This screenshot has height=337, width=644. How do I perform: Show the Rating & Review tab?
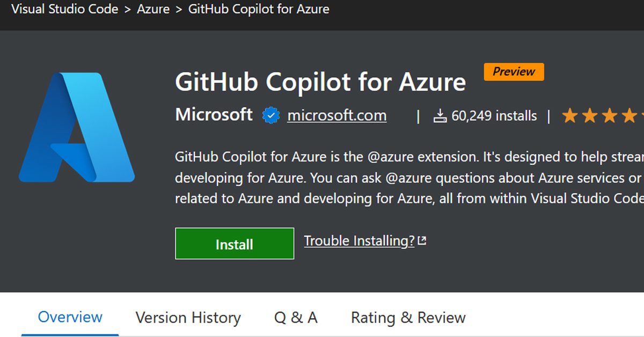[408, 318]
